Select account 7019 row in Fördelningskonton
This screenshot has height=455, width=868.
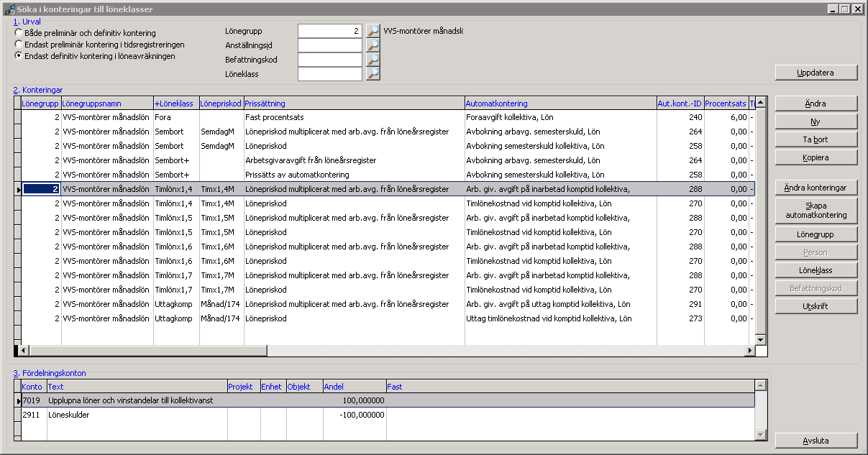point(388,400)
